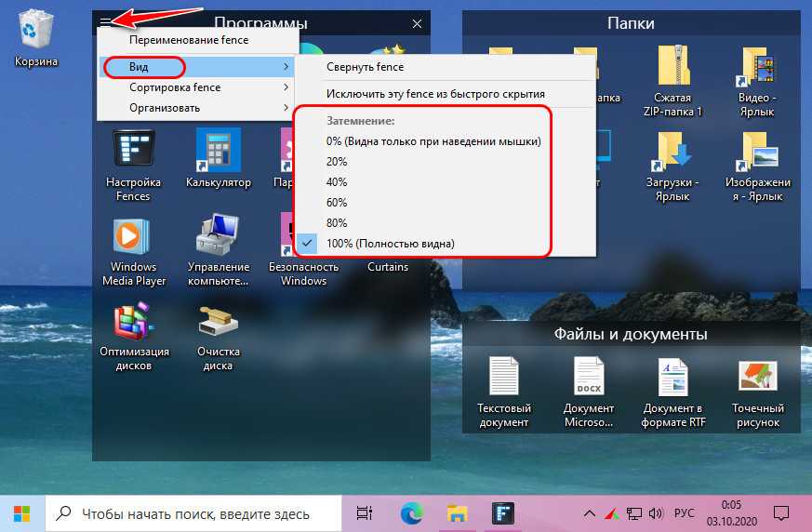Open File Explorer from the taskbar
Screen dimensions: 812x532
pyautogui.click(x=457, y=513)
